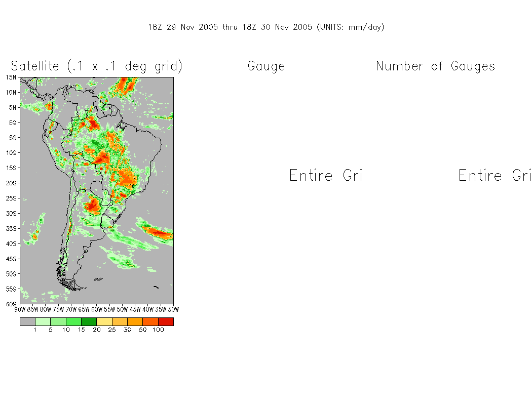Click the 80W longitude label
Image resolution: width=532 pixels, height=405 pixels.
click(46, 309)
